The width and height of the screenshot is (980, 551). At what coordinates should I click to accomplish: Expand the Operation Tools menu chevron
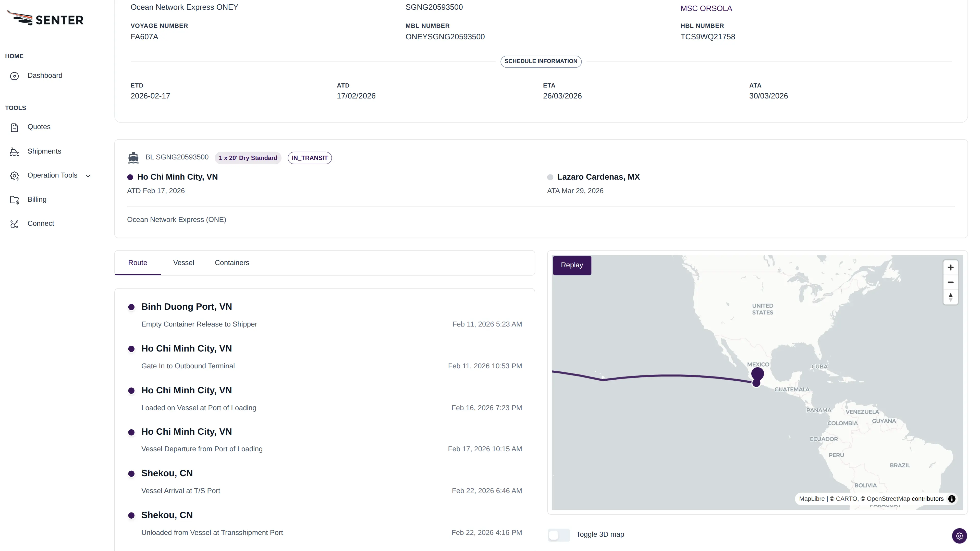[88, 176]
